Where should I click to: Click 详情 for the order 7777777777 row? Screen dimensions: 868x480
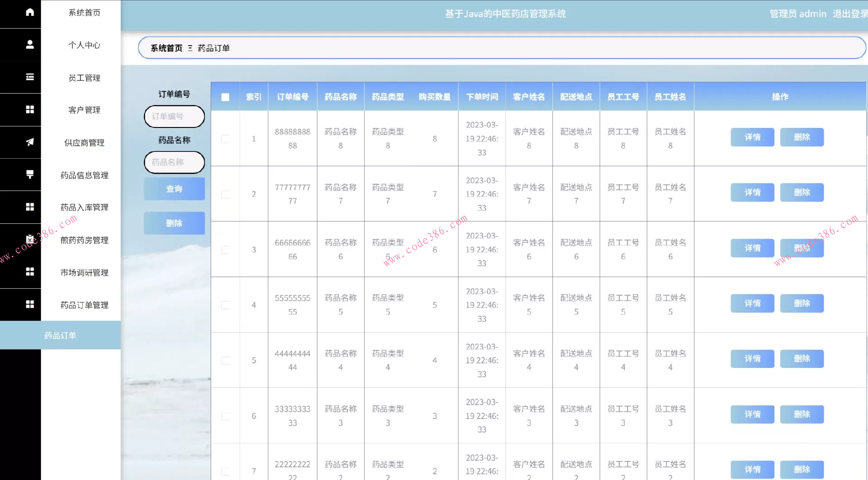pyautogui.click(x=752, y=193)
